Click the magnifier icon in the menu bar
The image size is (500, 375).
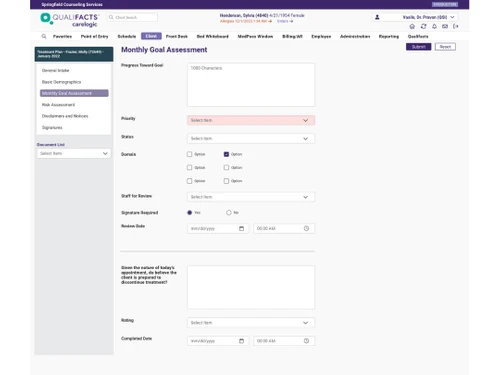[44, 36]
